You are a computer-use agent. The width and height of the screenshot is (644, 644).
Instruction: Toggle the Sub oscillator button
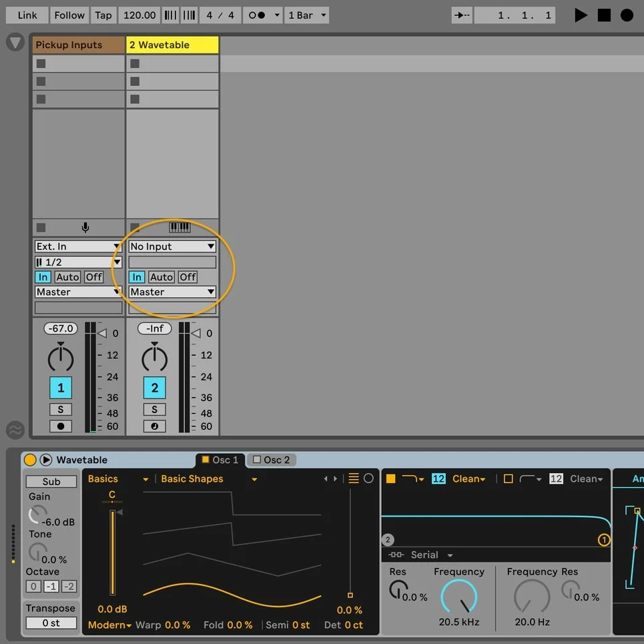tap(51, 481)
